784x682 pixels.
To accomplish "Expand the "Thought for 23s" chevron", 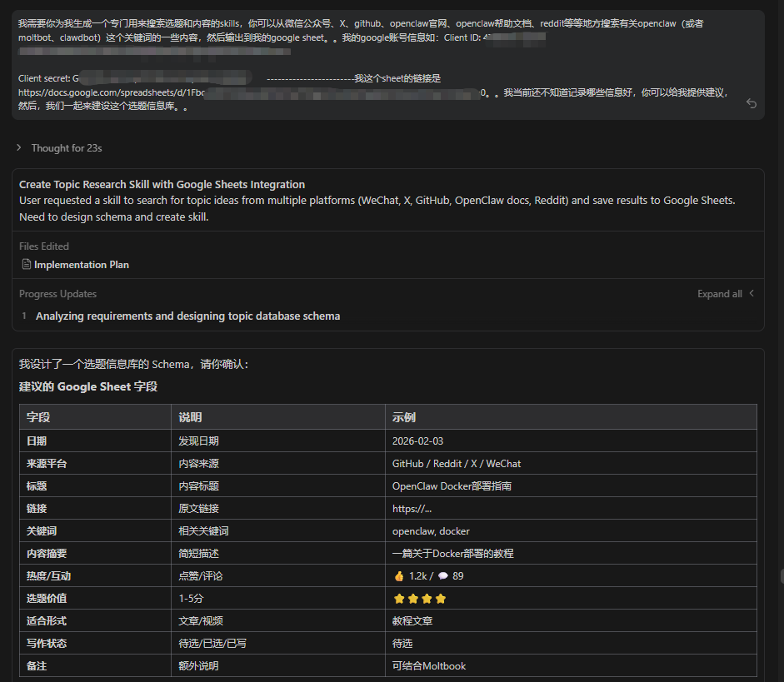I will coord(19,148).
